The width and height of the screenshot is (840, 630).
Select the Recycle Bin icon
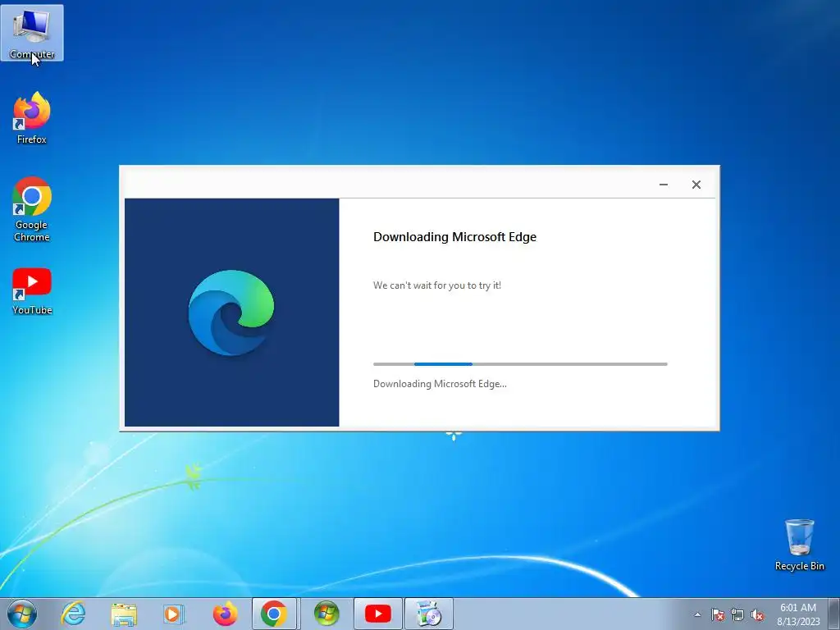coord(799,545)
